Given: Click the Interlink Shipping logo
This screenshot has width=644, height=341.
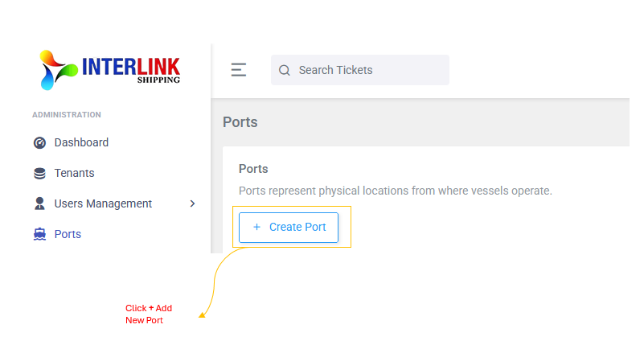Looking at the screenshot, I should pos(110,69).
